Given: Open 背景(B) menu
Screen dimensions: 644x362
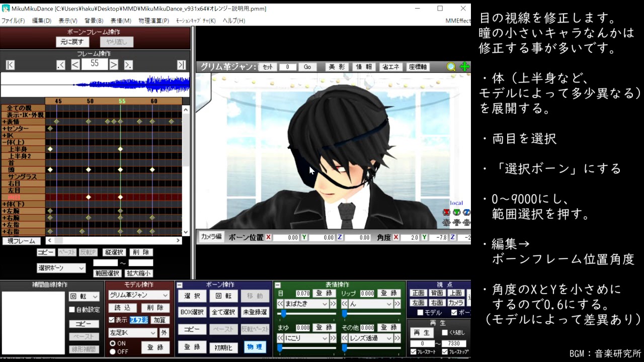Looking at the screenshot, I should tap(94, 21).
